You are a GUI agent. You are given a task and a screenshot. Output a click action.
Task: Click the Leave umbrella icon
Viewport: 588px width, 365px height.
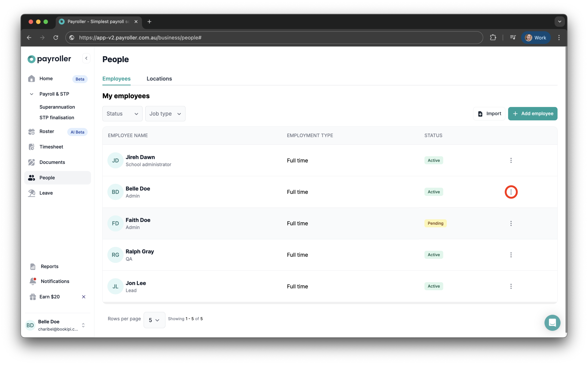tap(31, 193)
